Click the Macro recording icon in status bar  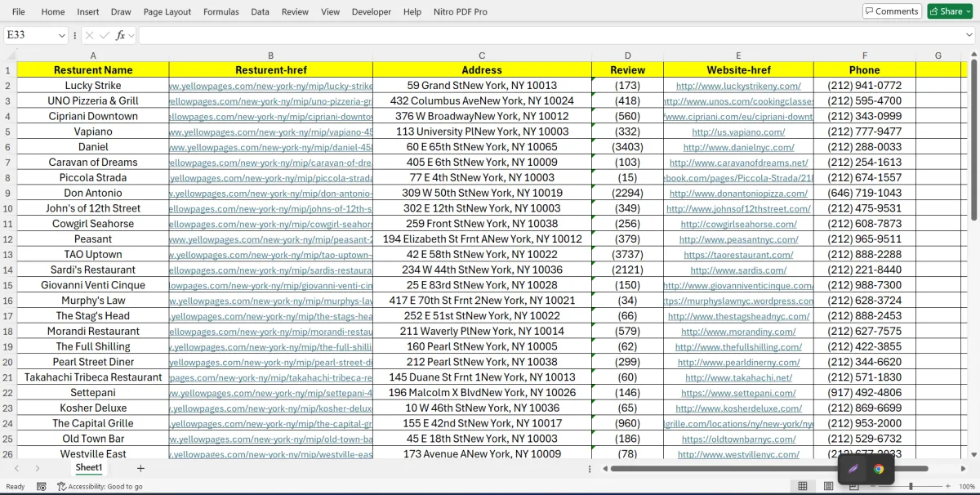[42, 487]
